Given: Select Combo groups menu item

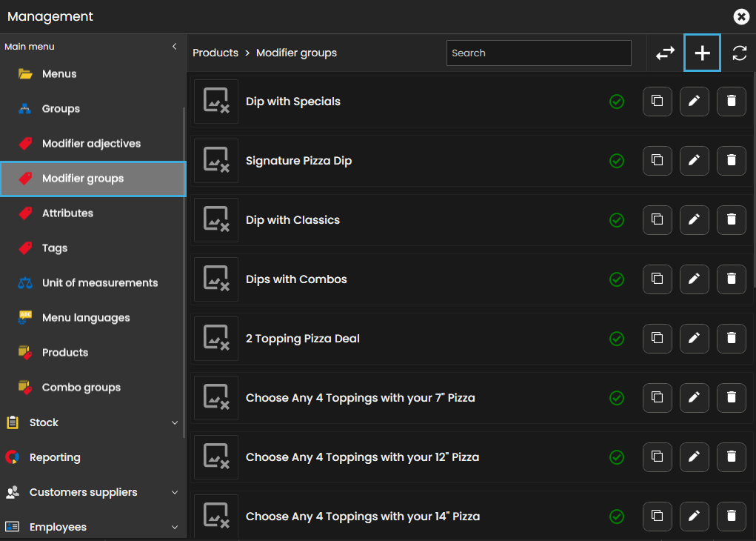Looking at the screenshot, I should click(81, 388).
